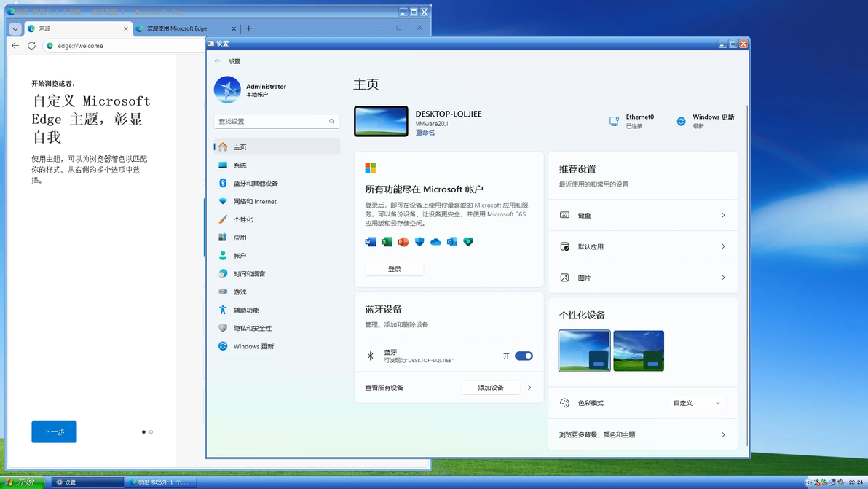Turn off the 蓝牙 switch
Image resolution: width=868 pixels, height=489 pixels.
(x=524, y=356)
